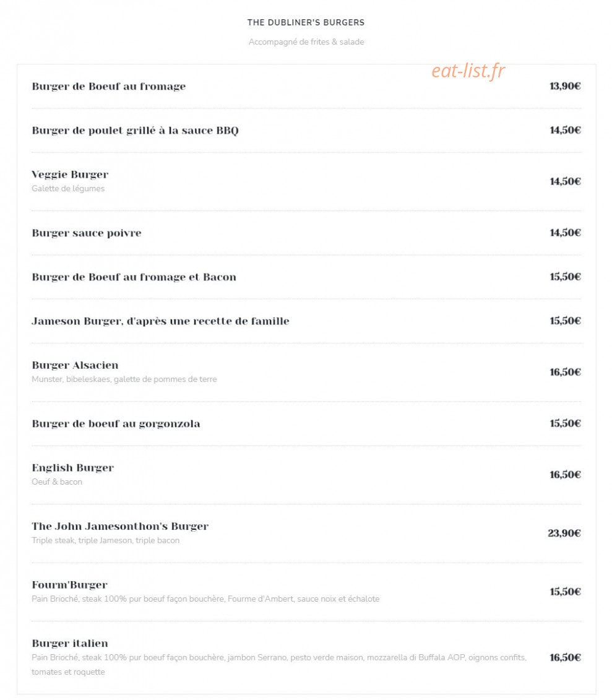Click the eat-list.fr watermark link
Viewport: 612px width, 700px height.
[468, 71]
